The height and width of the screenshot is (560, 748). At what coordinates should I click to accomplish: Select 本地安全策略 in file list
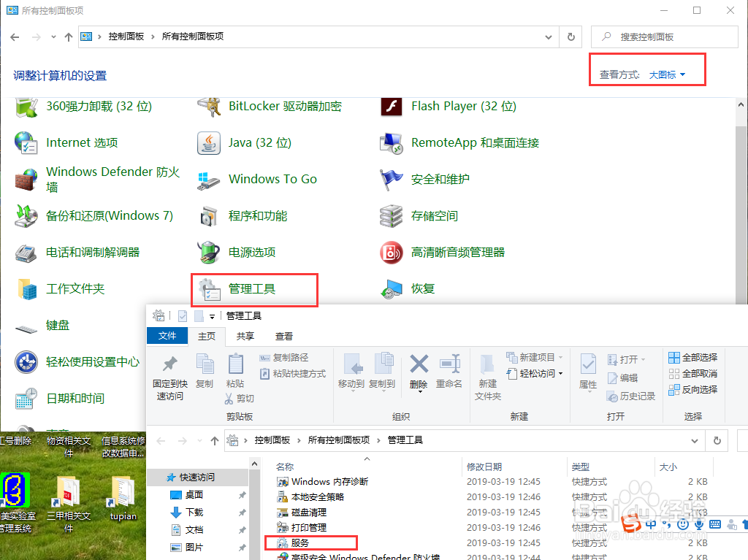coord(310,497)
